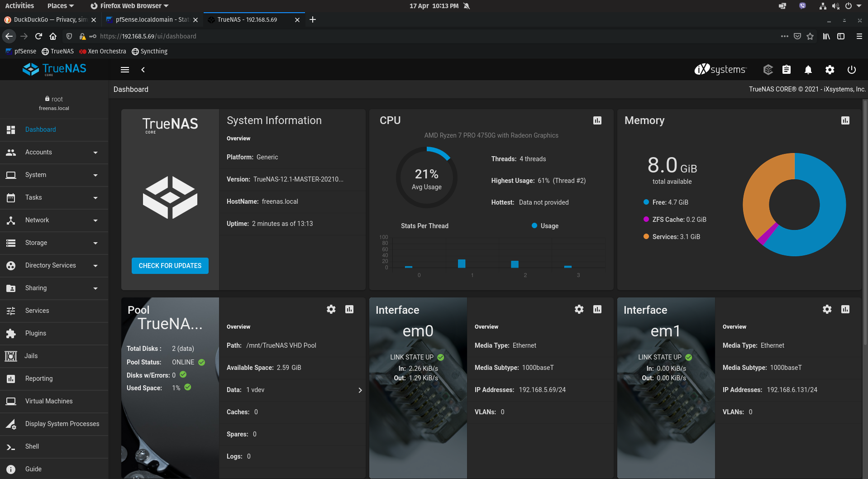Toggle the sidebar hamburger menu
The image size is (868, 479).
(x=125, y=70)
